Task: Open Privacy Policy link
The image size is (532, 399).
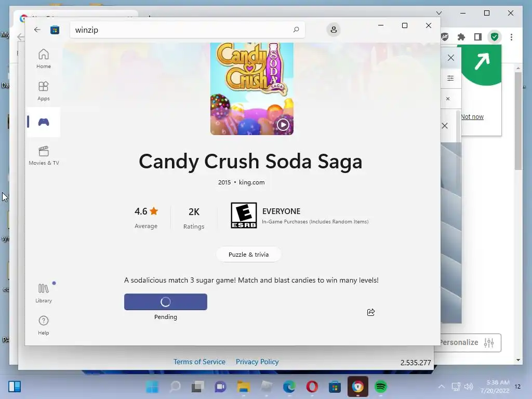Action: [x=257, y=362]
